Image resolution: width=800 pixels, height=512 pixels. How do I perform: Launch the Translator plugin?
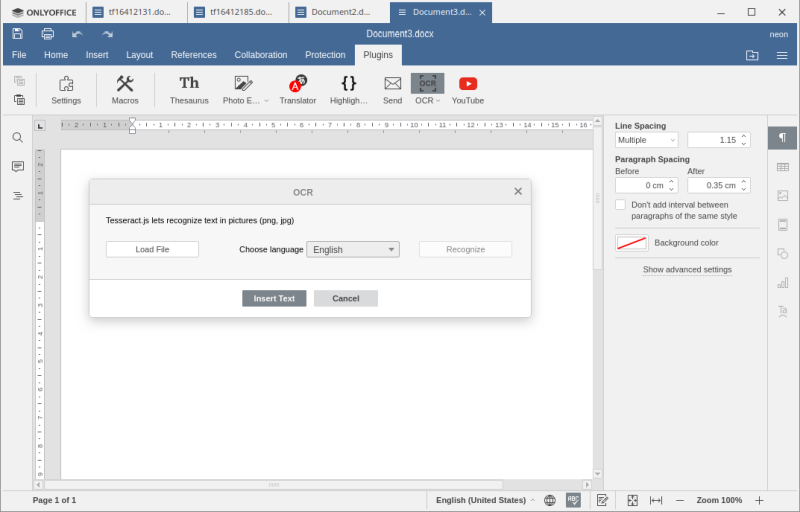297,88
